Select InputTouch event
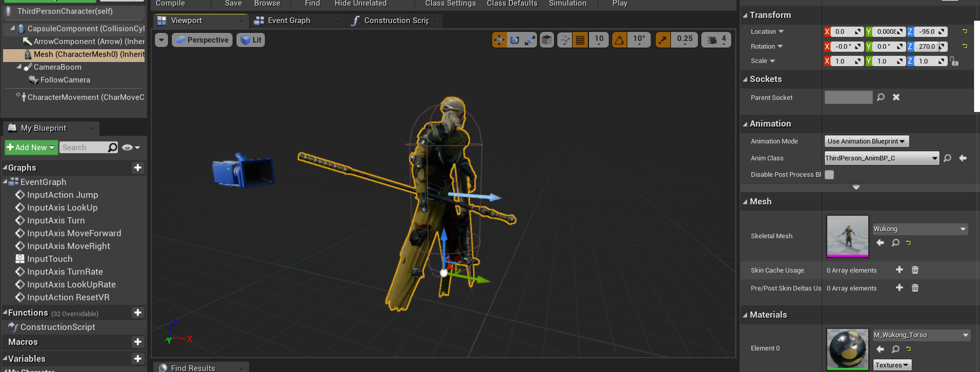 [50, 259]
